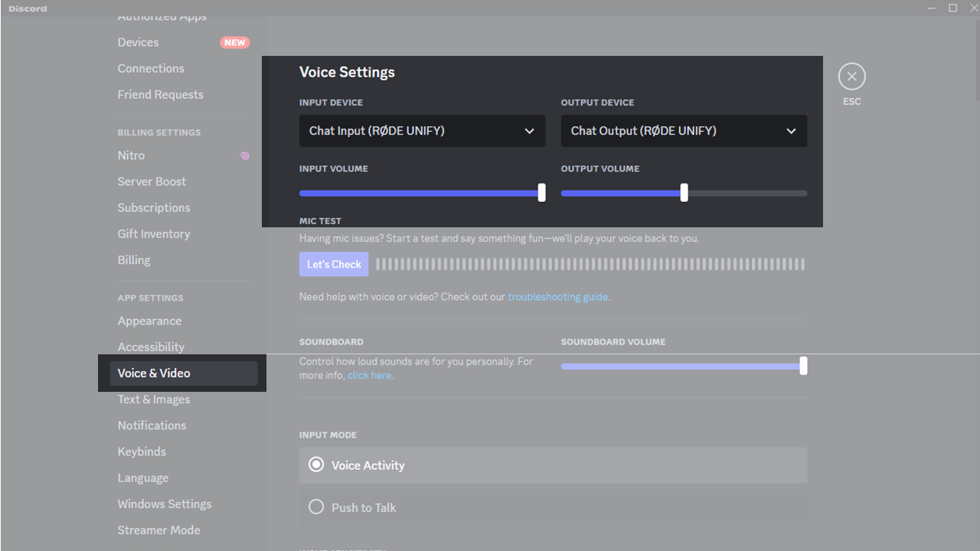980x551 pixels.
Task: Select the Voice Activity radio button
Action: coord(316,465)
